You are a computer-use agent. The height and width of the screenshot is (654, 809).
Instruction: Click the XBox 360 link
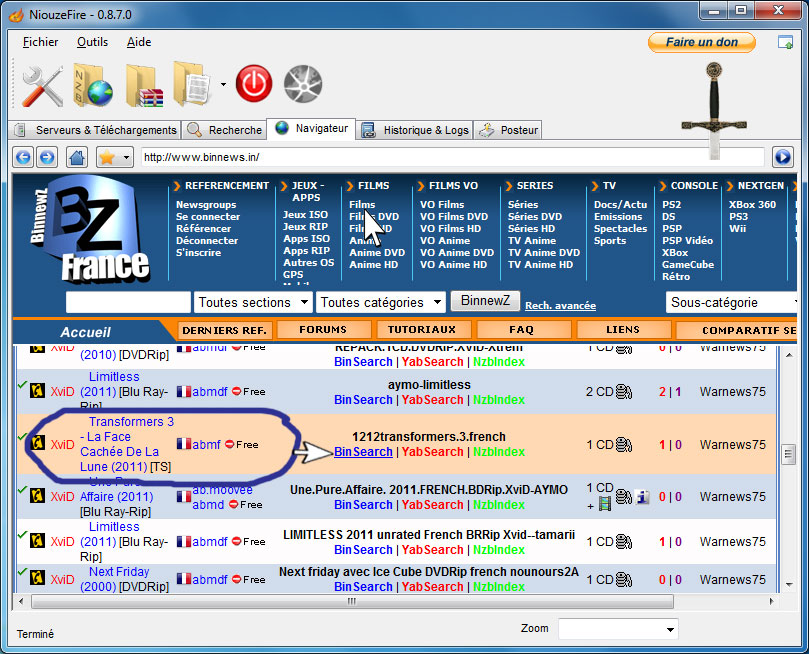pos(752,205)
